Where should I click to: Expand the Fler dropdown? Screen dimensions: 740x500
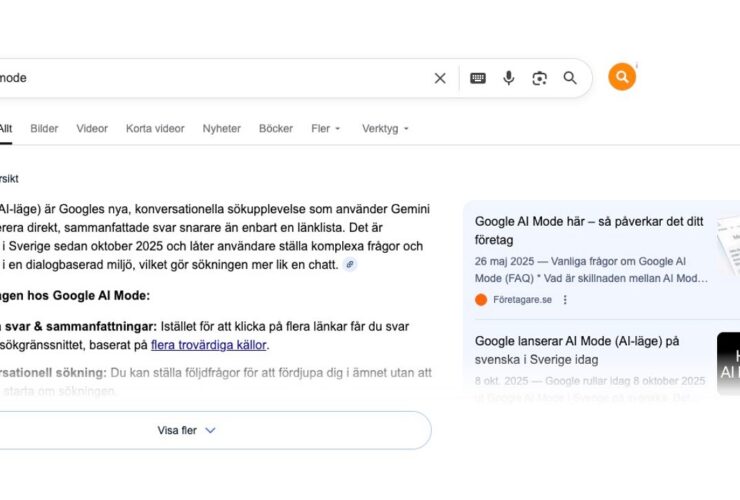326,129
